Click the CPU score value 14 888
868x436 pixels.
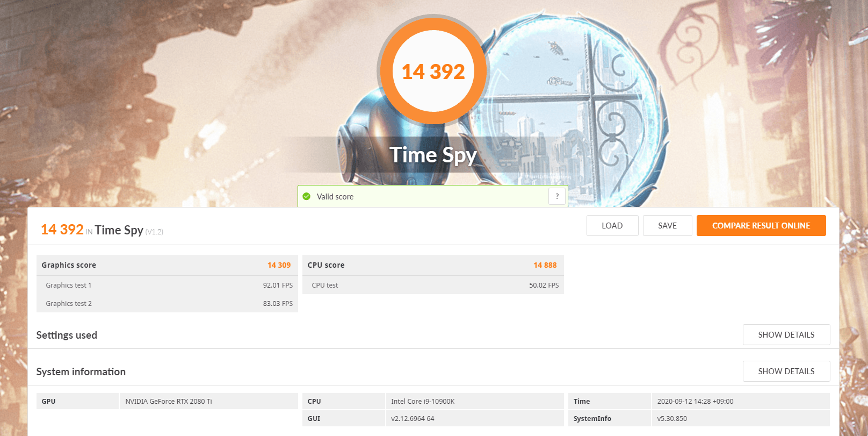pos(545,265)
